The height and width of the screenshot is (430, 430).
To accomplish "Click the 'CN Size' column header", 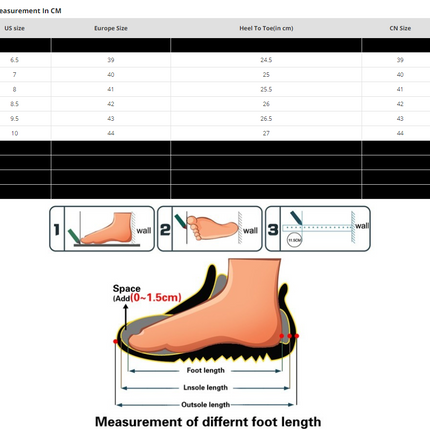I will click(x=400, y=28).
